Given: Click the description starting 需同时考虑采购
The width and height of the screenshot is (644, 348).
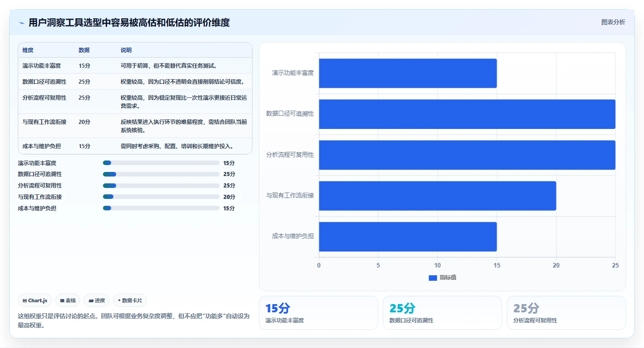Looking at the screenshot, I should 178,146.
